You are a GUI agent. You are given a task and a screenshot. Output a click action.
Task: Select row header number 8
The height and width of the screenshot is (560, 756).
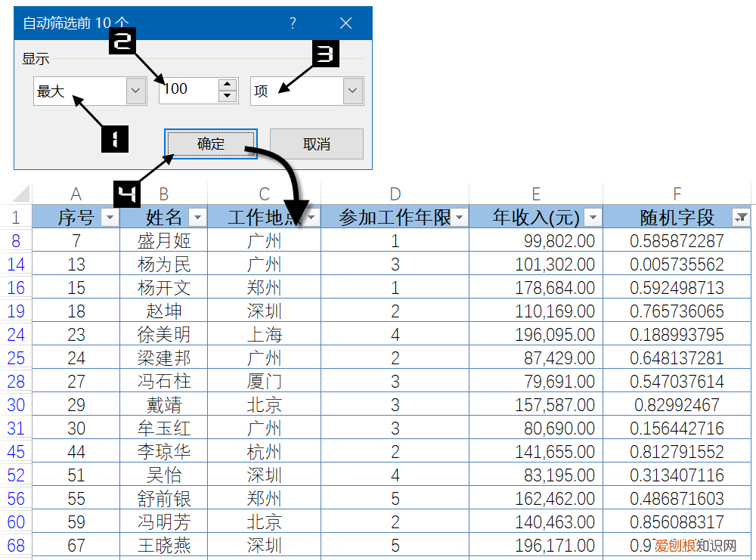click(x=17, y=239)
